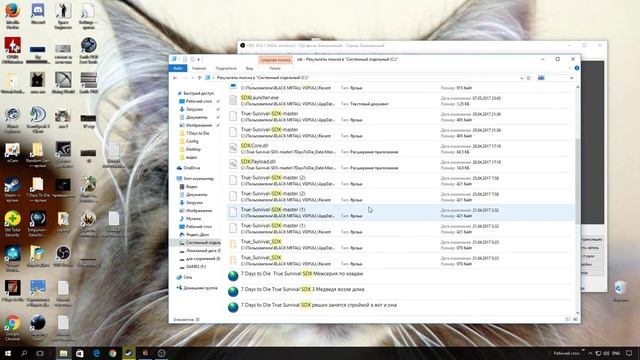Open Chrome from the taskbar

pyautogui.click(x=113, y=353)
